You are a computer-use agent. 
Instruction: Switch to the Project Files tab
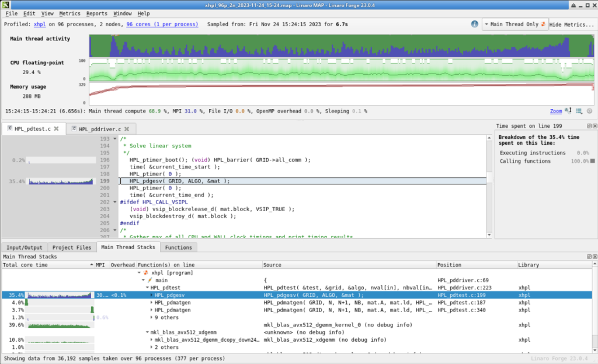point(72,247)
